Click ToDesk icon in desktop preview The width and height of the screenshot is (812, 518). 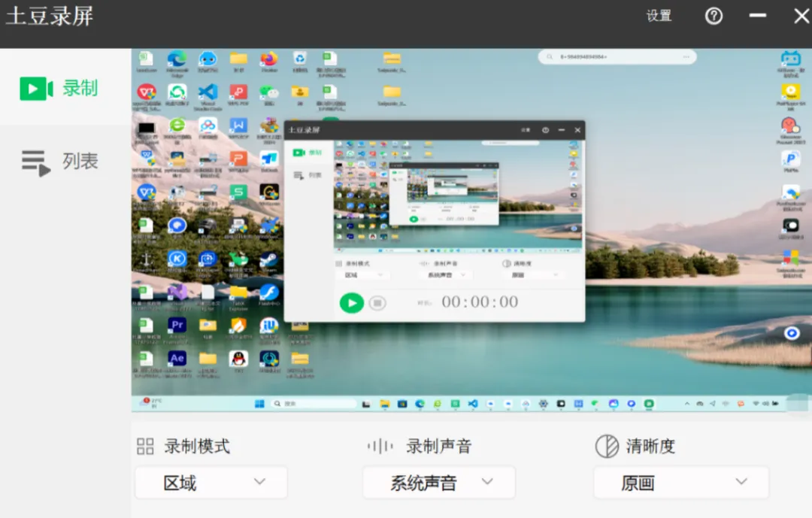(x=269, y=159)
